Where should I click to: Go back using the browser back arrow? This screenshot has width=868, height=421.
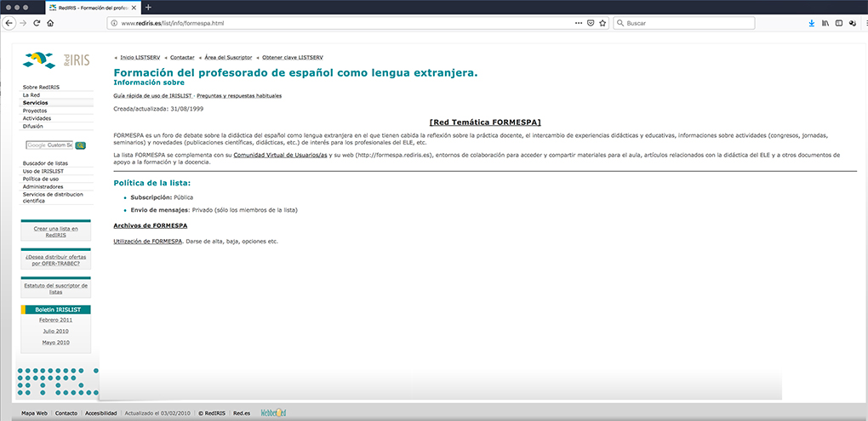[9, 23]
